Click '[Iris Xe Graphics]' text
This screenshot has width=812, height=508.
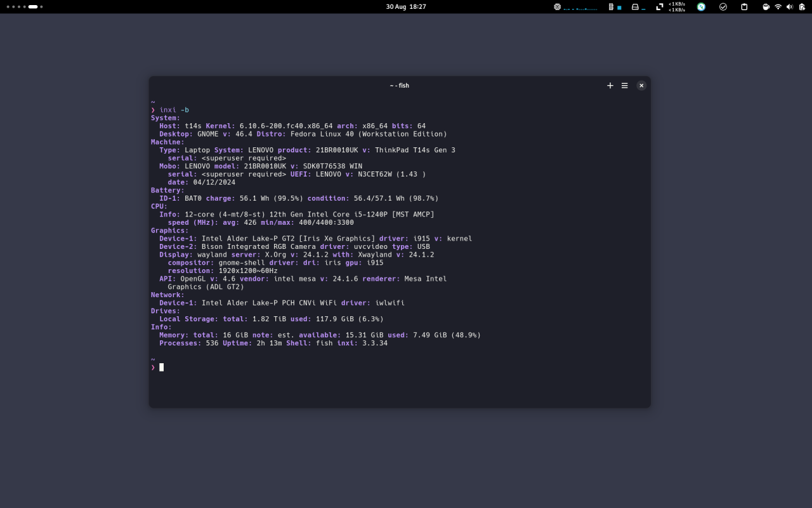coord(337,239)
